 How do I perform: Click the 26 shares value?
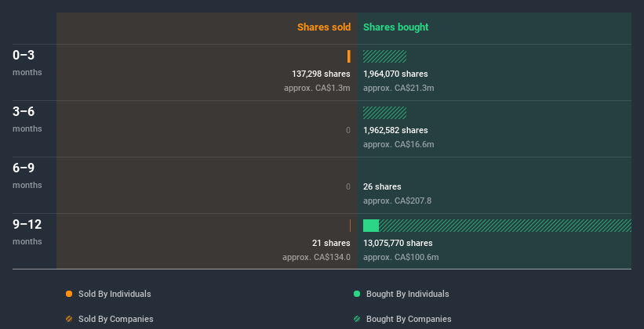coord(382,186)
